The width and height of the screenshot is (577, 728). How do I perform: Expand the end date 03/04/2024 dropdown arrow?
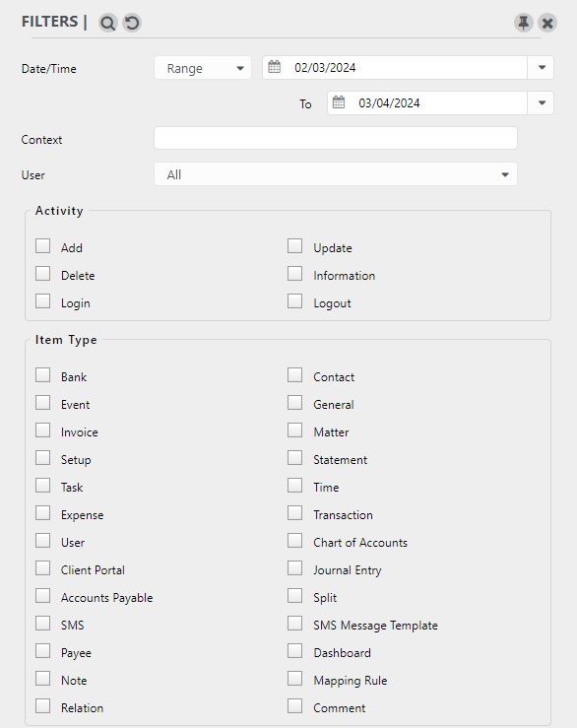pyautogui.click(x=542, y=103)
